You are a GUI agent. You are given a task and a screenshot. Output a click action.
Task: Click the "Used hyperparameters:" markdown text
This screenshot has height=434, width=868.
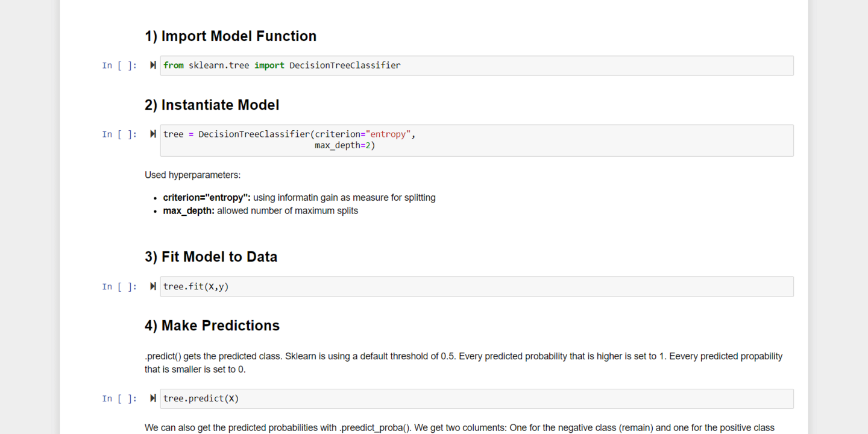[x=192, y=175]
